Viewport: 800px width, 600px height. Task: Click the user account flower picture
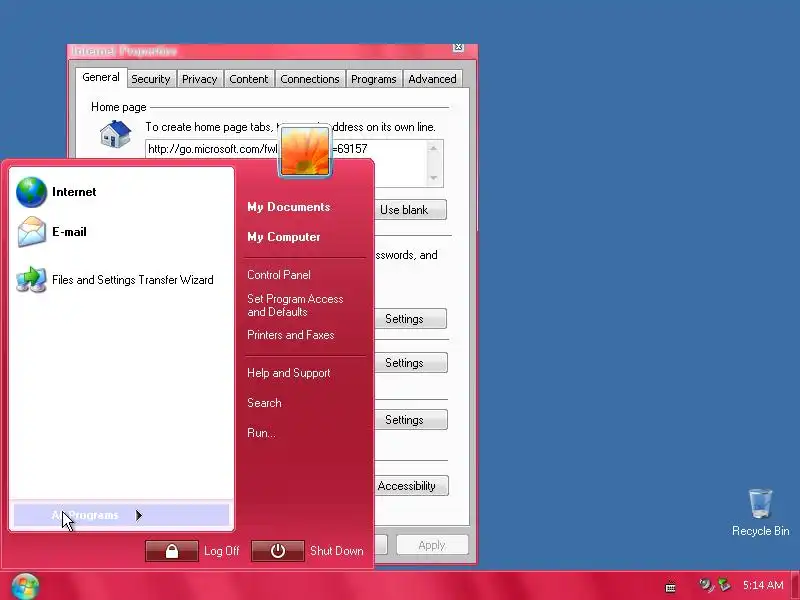point(305,151)
